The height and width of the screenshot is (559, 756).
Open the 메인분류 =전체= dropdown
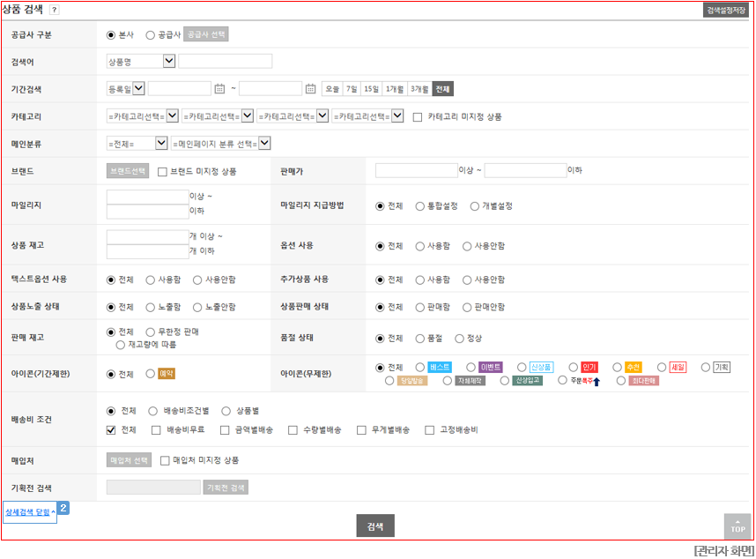coord(137,144)
